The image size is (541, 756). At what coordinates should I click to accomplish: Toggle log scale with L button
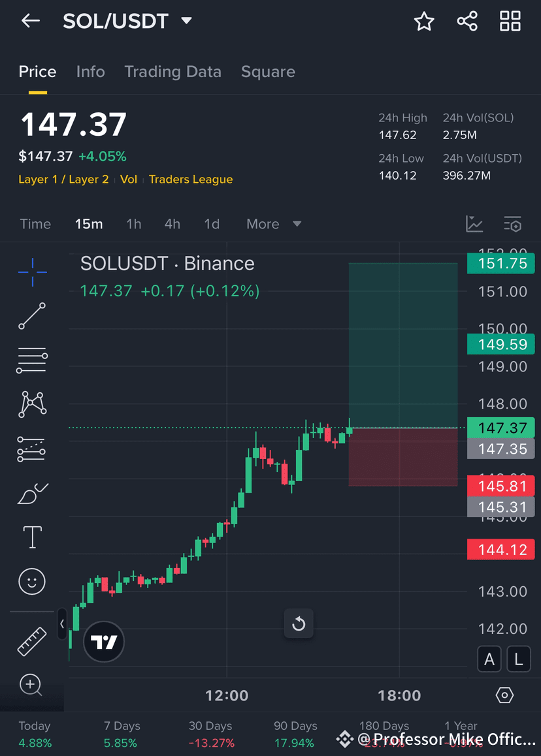(519, 659)
